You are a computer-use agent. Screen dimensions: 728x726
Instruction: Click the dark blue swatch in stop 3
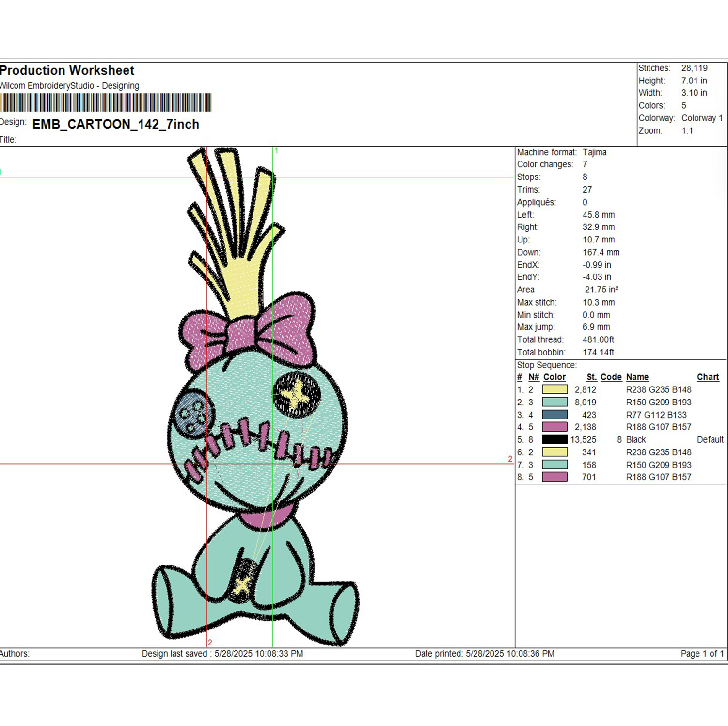[x=554, y=415]
